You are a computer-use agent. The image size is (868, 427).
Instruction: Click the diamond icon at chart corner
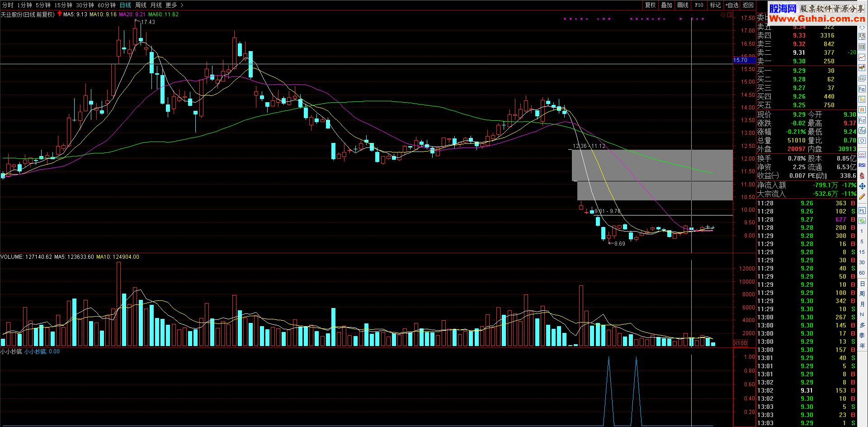coord(723,15)
